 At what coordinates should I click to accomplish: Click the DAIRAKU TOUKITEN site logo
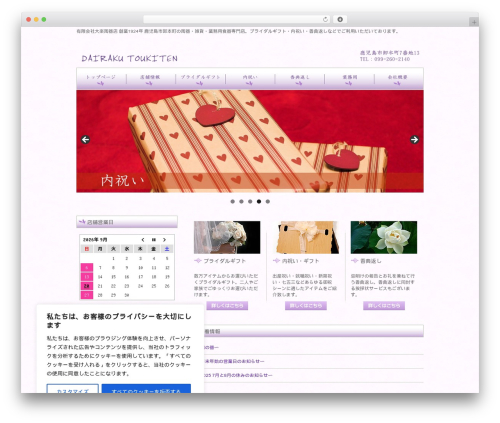(x=130, y=58)
